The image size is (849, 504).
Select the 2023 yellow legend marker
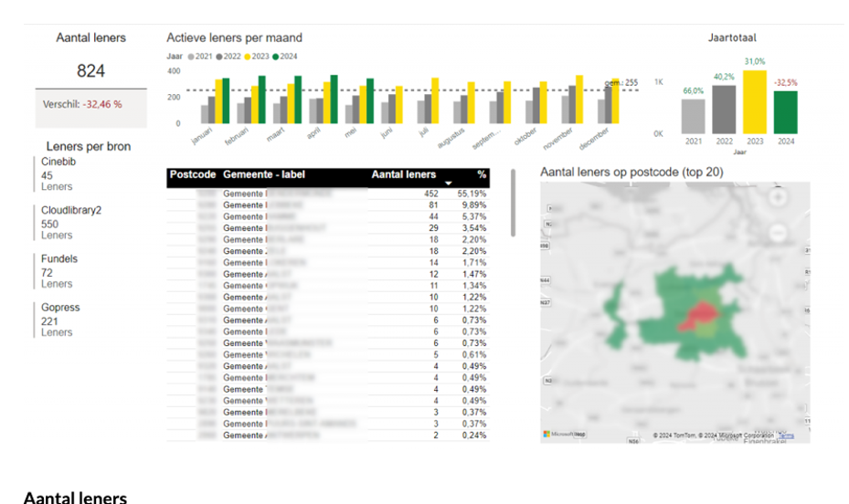point(248,57)
